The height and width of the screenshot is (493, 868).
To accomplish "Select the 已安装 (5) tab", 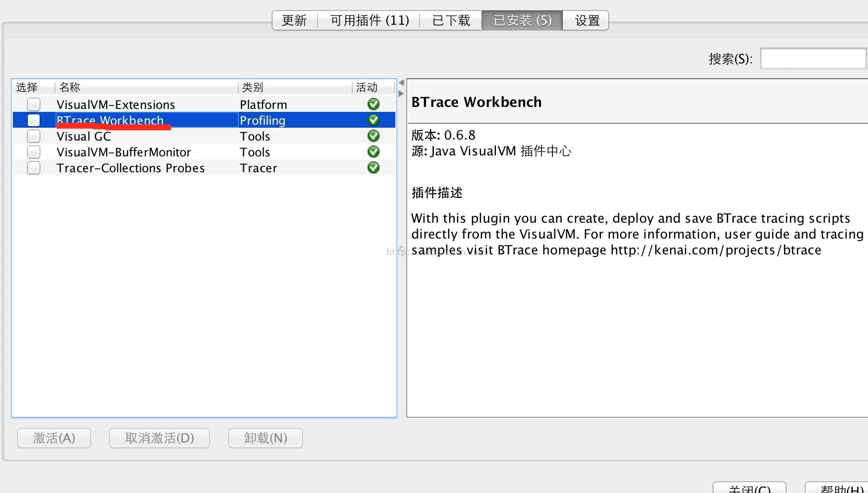I will tap(522, 20).
